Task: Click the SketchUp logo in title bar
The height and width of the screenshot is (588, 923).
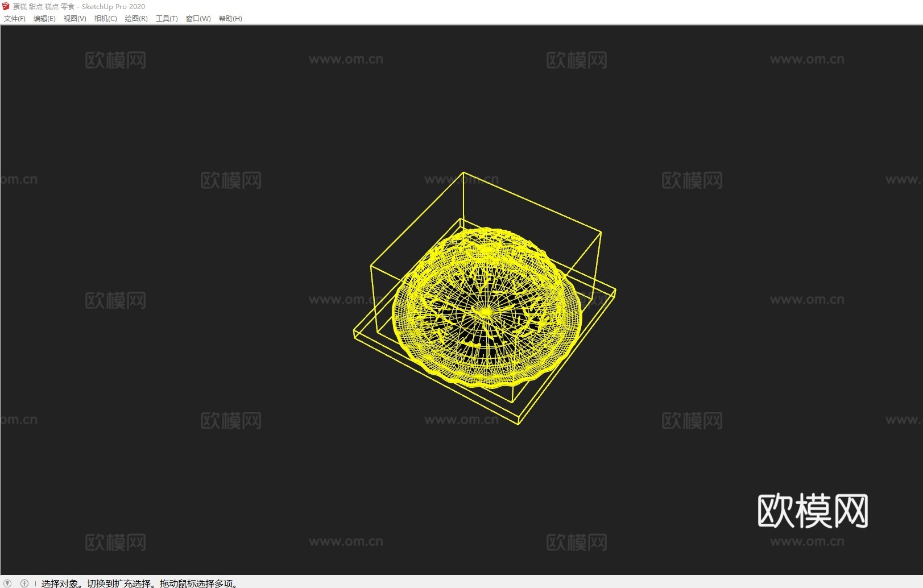Action: (x=6, y=6)
